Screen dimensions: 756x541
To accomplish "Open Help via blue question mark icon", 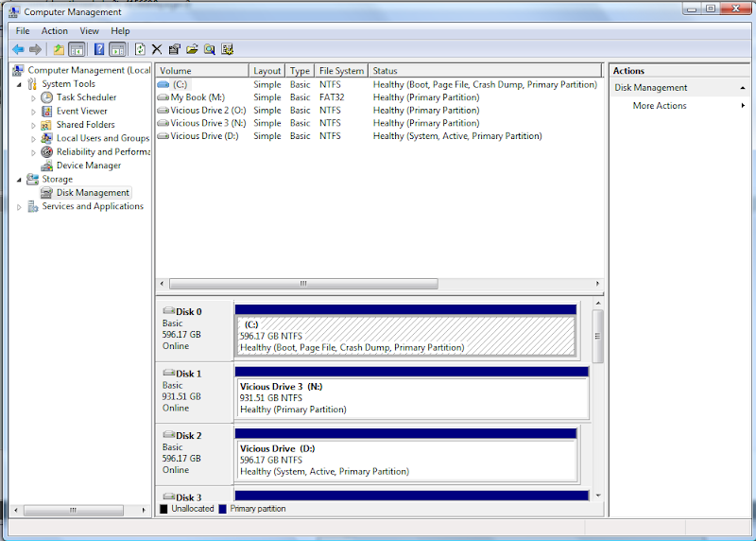I will [x=99, y=49].
